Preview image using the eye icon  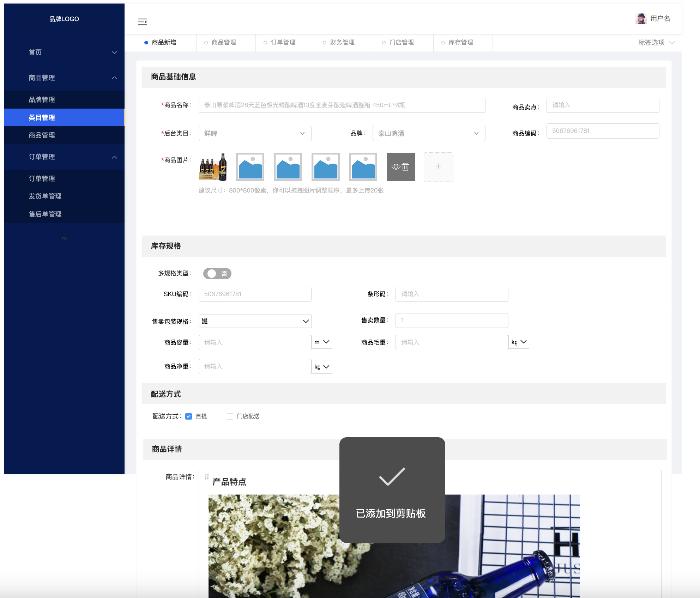point(396,167)
